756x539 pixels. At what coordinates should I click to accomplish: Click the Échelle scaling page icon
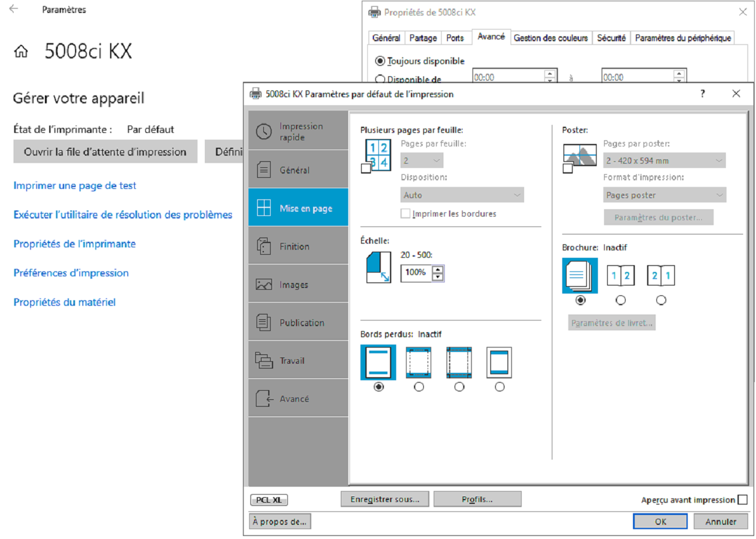[378, 266]
